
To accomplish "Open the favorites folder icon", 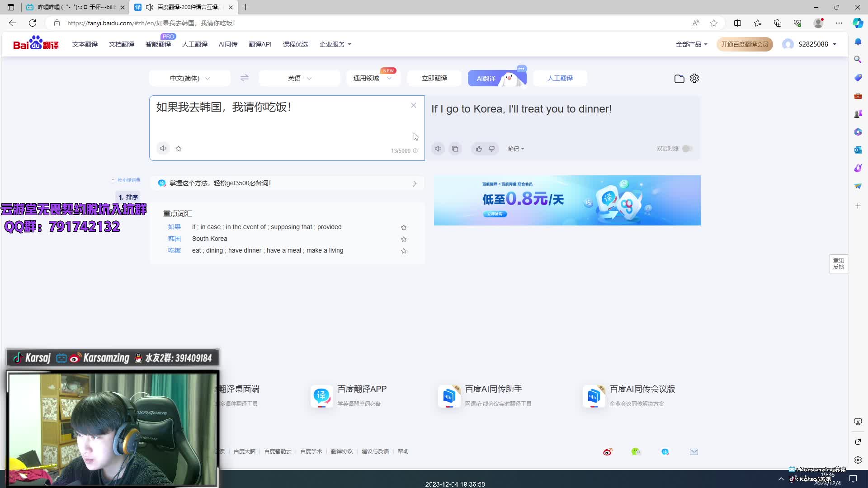I will pyautogui.click(x=679, y=79).
